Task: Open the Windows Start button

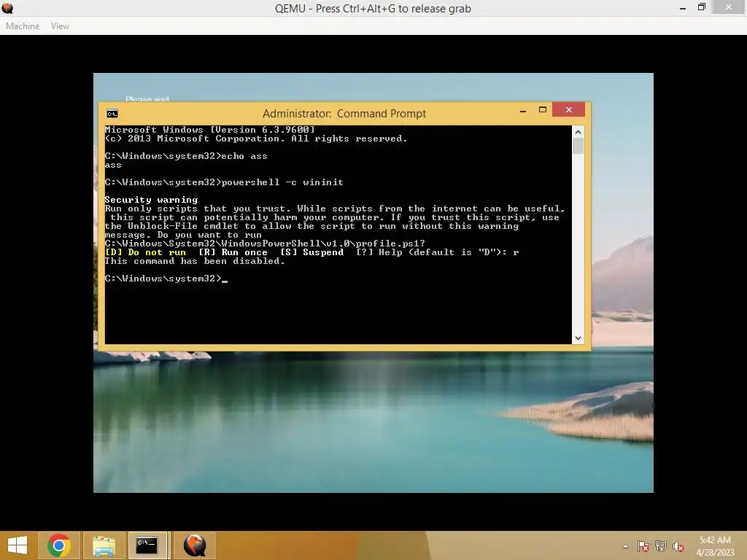Action: 18,545
